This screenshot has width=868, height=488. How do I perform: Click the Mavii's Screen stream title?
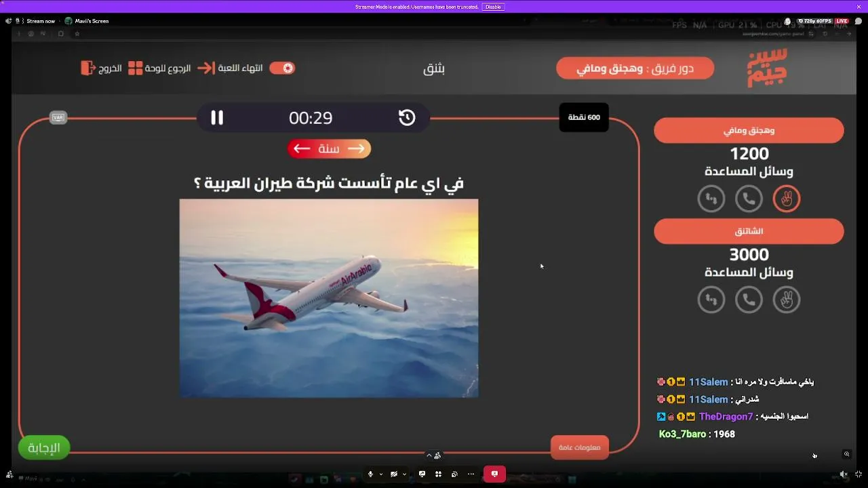click(x=92, y=21)
